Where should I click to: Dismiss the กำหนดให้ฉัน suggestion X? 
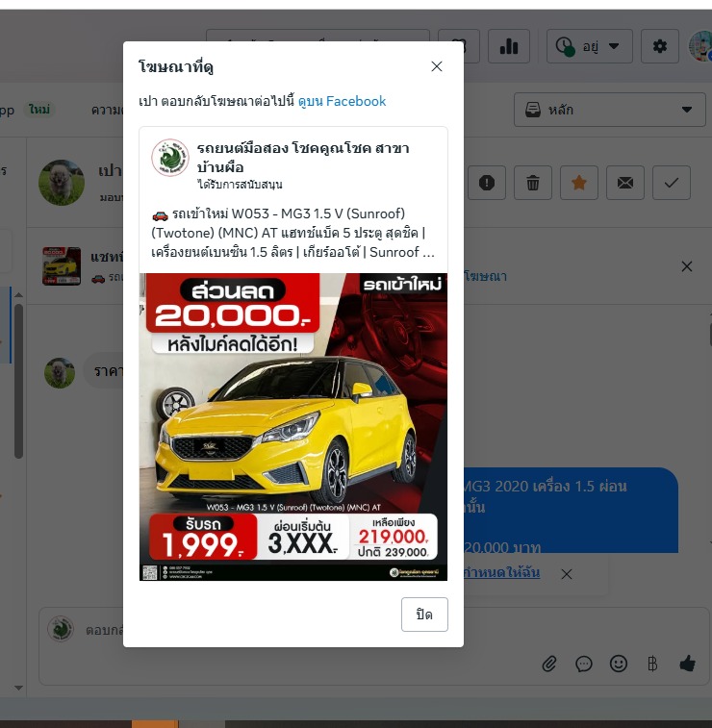coord(566,574)
